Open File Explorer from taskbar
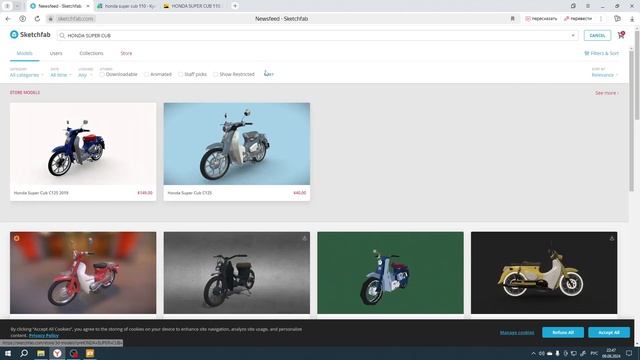 (x=41, y=353)
